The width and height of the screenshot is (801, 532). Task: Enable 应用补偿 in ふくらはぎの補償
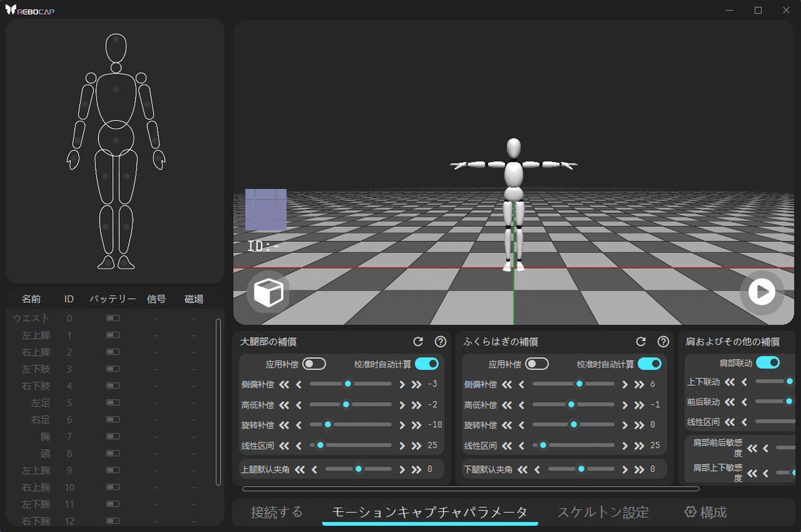537,364
